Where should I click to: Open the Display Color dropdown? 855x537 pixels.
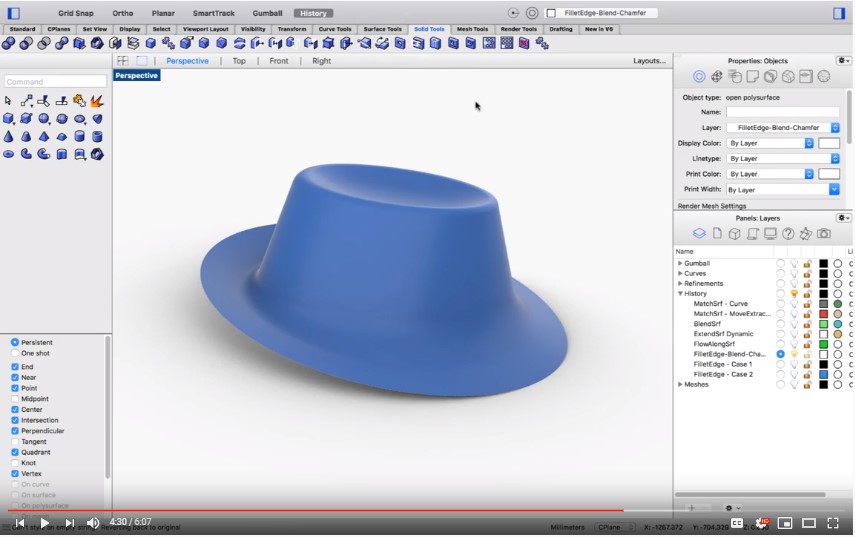pyautogui.click(x=770, y=143)
